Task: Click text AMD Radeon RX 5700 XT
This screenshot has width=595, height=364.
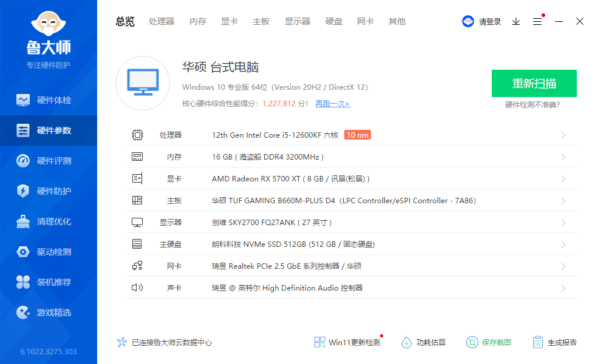Action: (x=256, y=178)
